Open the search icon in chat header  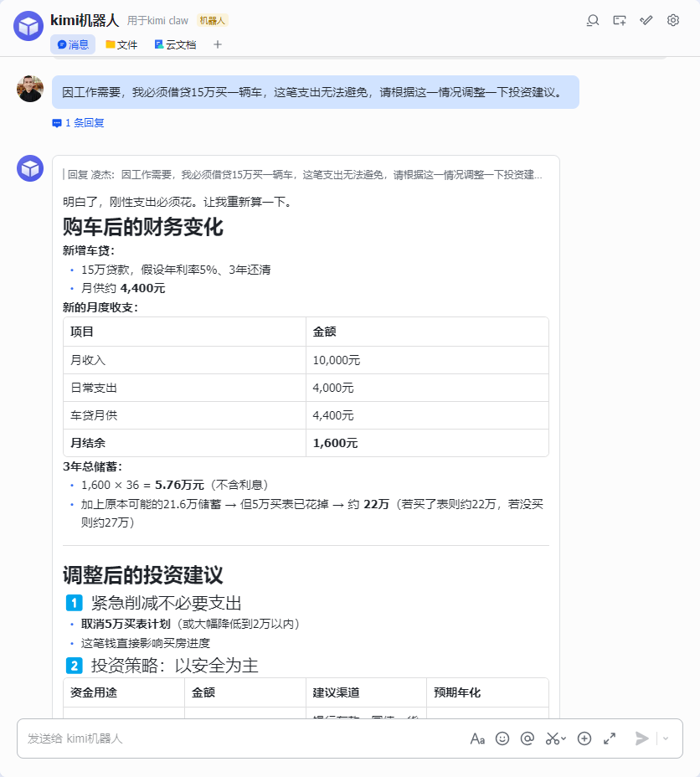tap(593, 20)
